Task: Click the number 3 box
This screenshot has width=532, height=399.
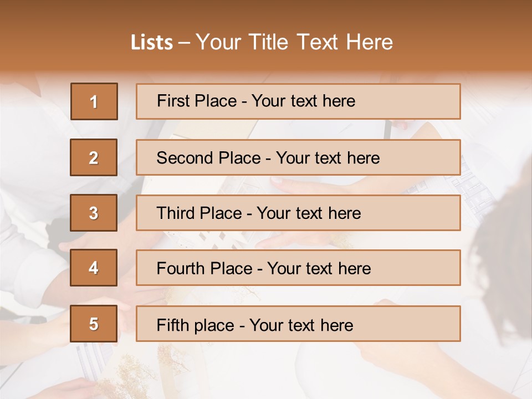Action: (94, 213)
